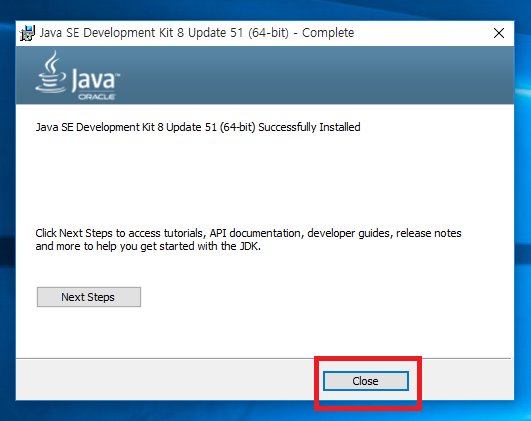
Task: Open Next Steps for JDK tutorials
Action: coord(89,297)
